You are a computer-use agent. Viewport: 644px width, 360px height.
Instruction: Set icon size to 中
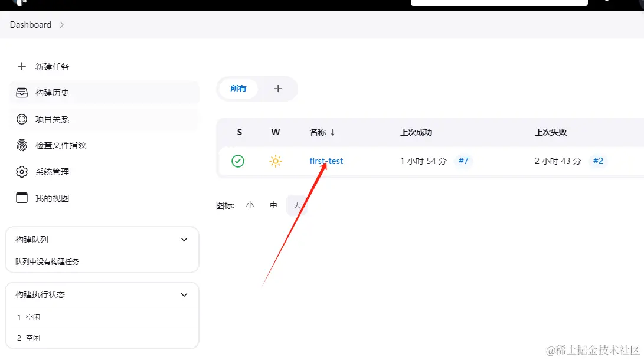click(x=273, y=205)
